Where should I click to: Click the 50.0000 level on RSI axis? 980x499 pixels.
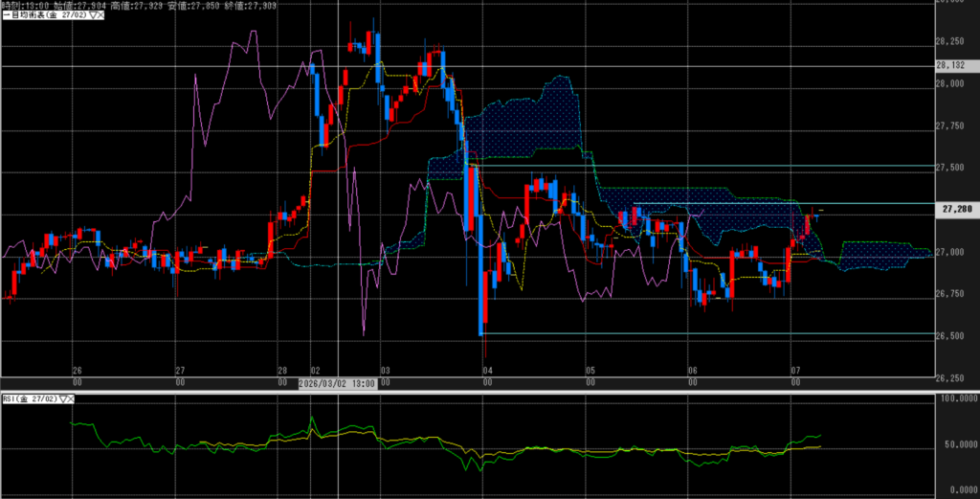click(956, 445)
